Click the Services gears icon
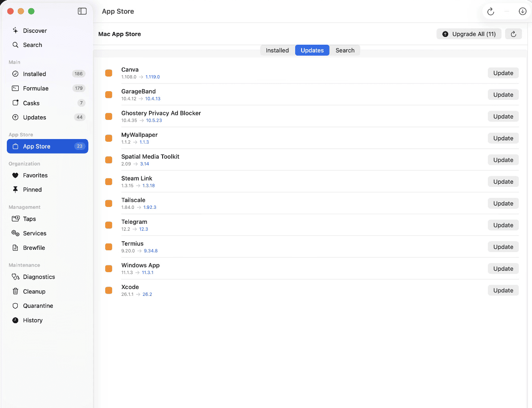 point(15,233)
